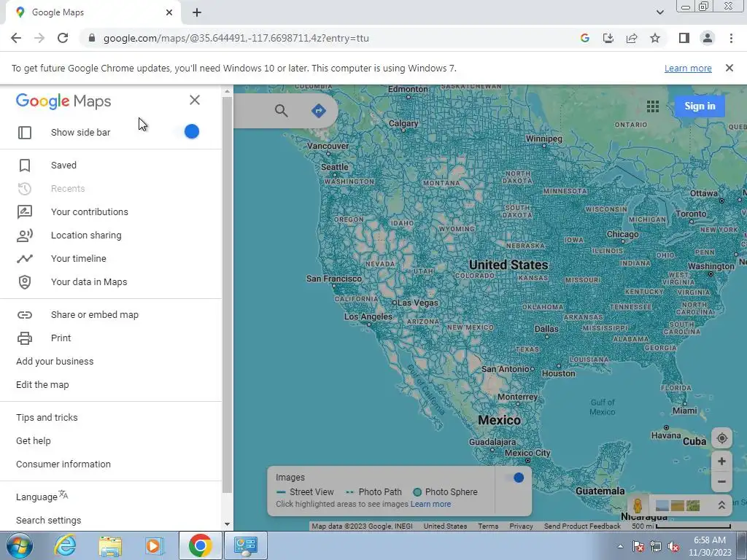The image size is (747, 560).
Task: Close the Google Maps menu panel
Action: pyautogui.click(x=194, y=100)
